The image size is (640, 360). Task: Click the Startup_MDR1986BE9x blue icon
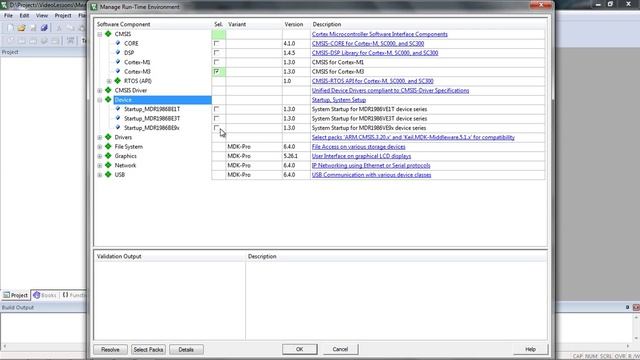pos(118,127)
